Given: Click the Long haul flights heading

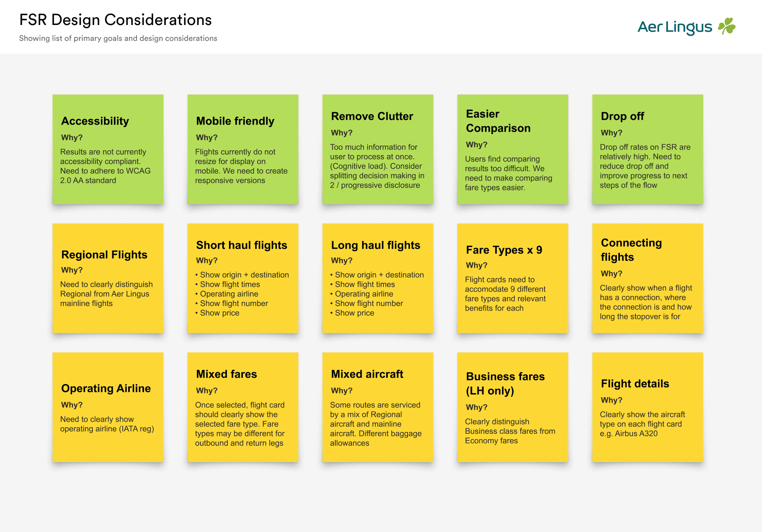Looking at the screenshot, I should coord(375,245).
